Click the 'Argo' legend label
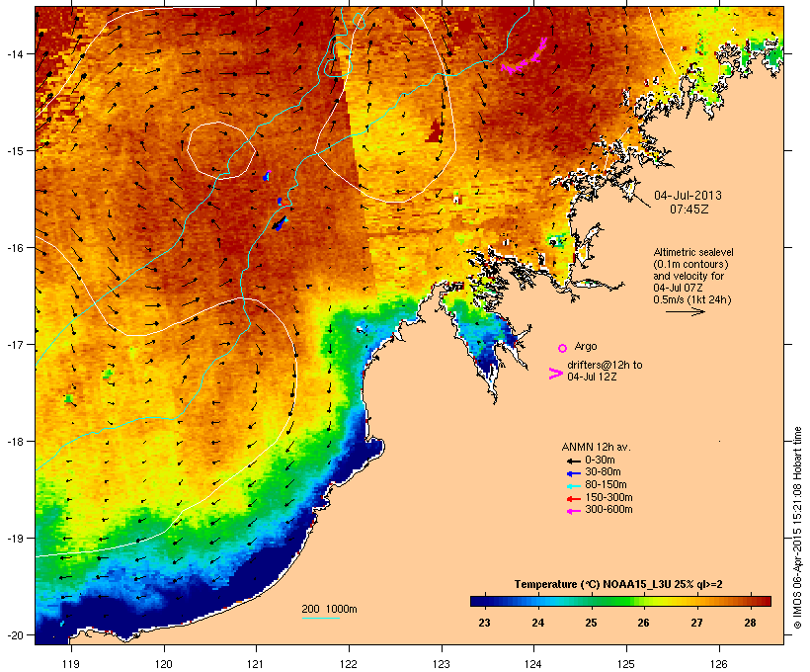The width and height of the screenshot is (810, 672). pos(586,346)
